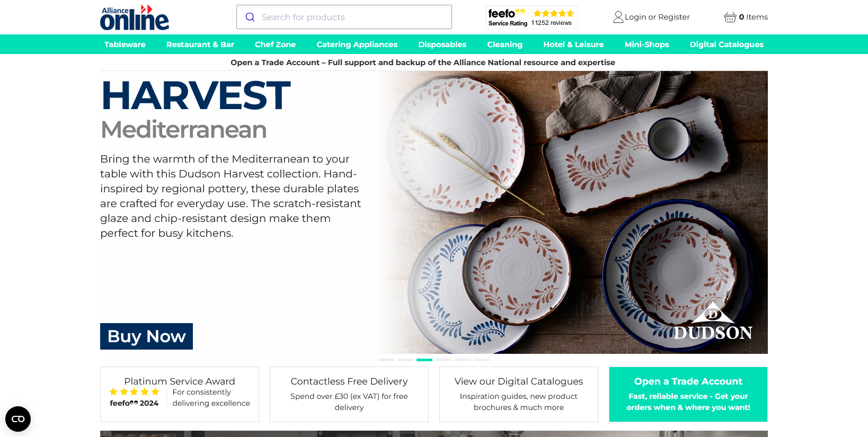Click the Dudson brand logo
Screen dimensions: 868x437
coord(713,322)
